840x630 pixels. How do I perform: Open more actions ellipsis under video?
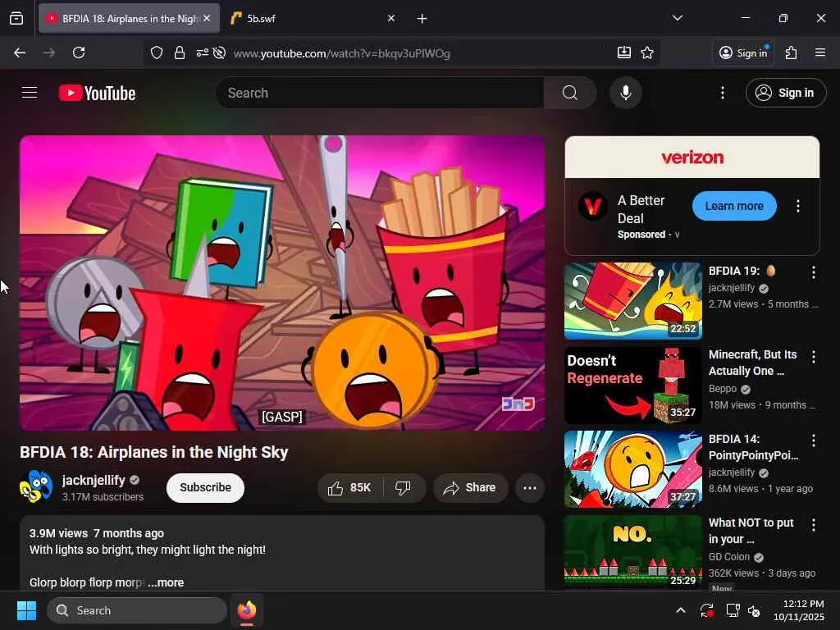point(529,487)
